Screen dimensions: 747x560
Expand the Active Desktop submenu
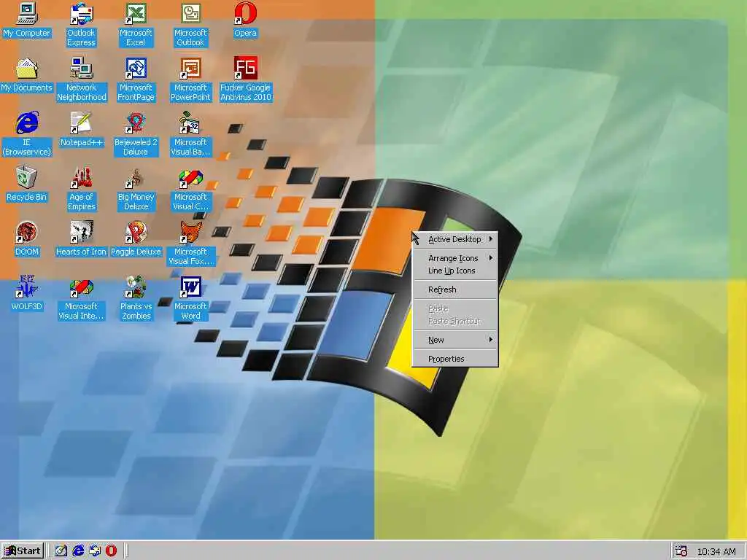tap(455, 239)
